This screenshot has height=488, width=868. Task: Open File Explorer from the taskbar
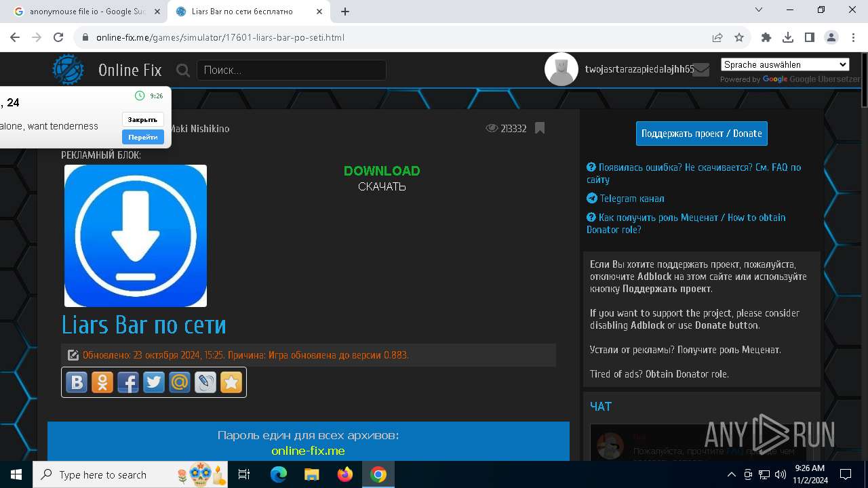(x=311, y=474)
